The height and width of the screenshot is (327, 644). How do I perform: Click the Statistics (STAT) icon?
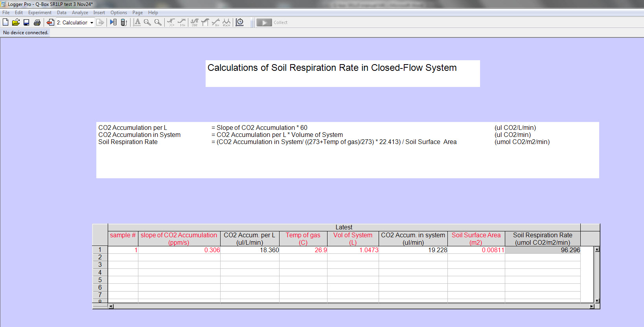click(x=195, y=22)
